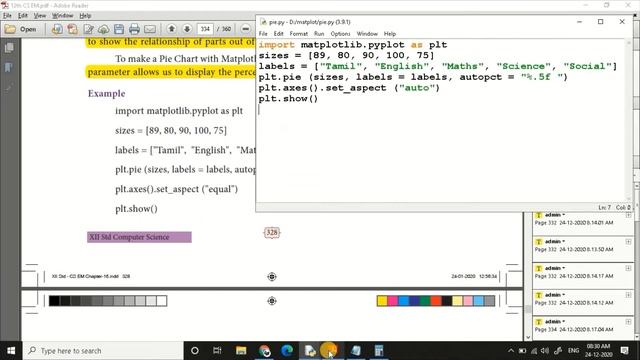Image resolution: width=640 pixels, height=360 pixels.
Task: Click the Create PDF online icon in Adobe Reader toolbar
Action: click(57, 29)
